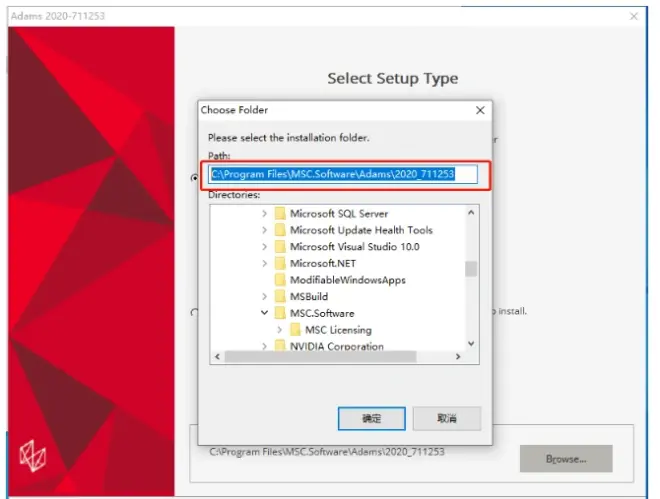This screenshot has height=499, width=660.
Task: Select the MSBuild folder icon
Action: [x=280, y=297]
